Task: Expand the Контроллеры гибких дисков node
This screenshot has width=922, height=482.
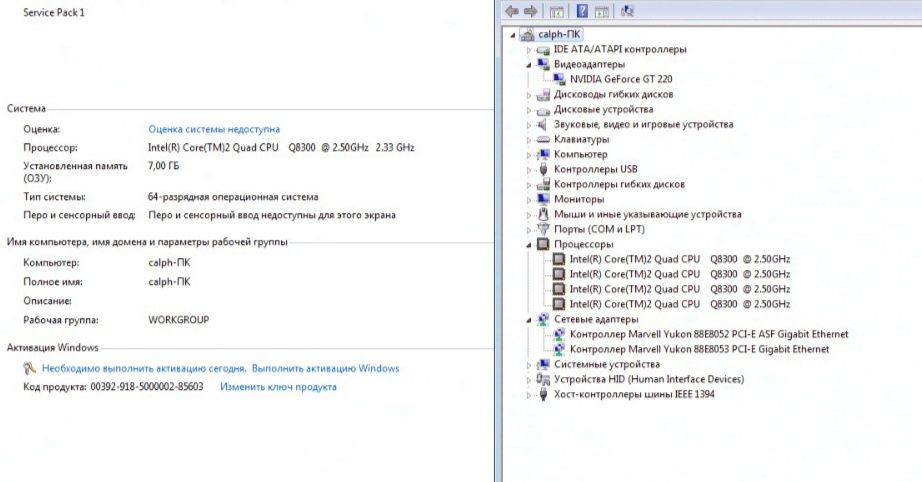Action: (529, 185)
